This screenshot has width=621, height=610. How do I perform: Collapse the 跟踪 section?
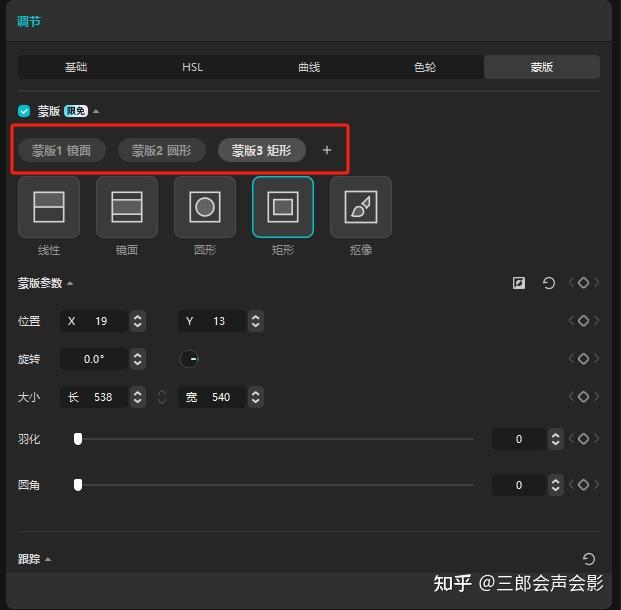pyautogui.click(x=48, y=559)
